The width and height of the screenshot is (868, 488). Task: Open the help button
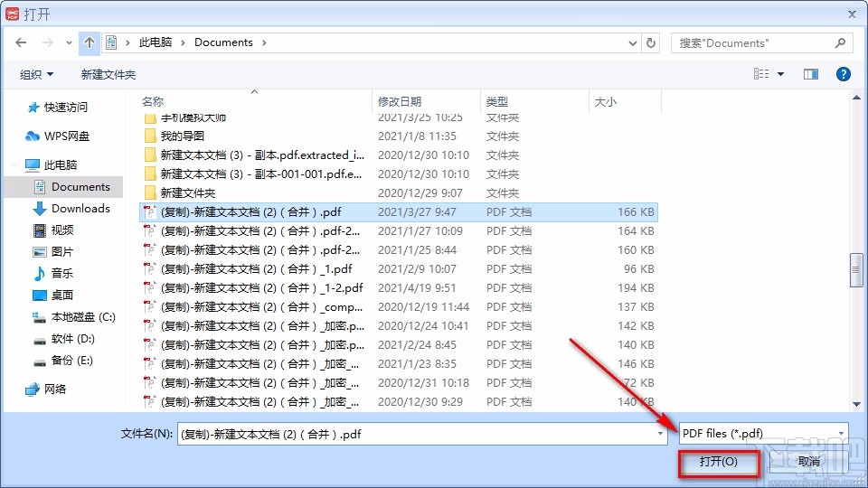843,73
